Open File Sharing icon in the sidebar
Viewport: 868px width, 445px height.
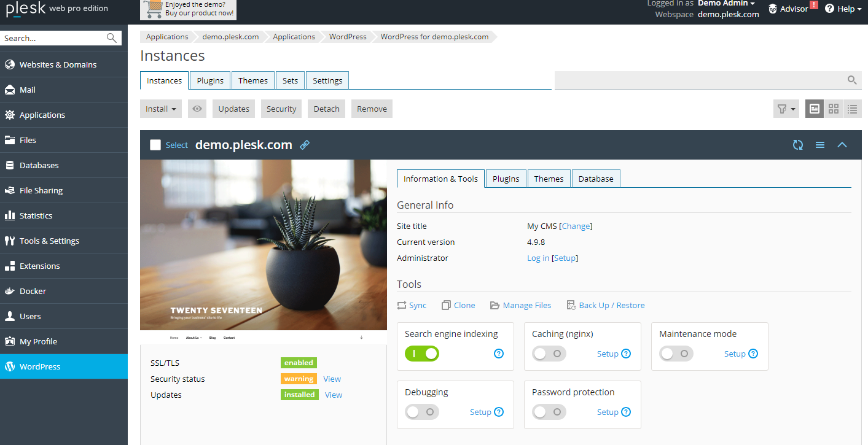coord(10,190)
